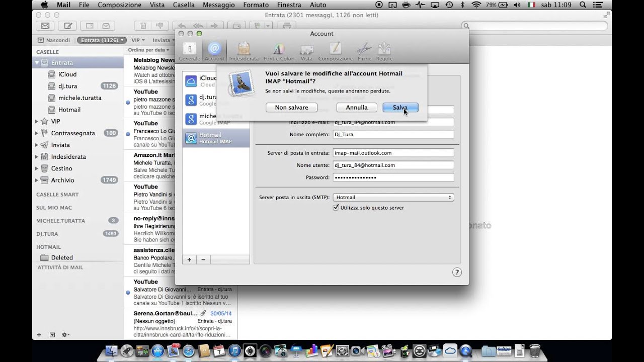Click the Non salvare button
Screen dimensions: 644x362
coord(291,108)
